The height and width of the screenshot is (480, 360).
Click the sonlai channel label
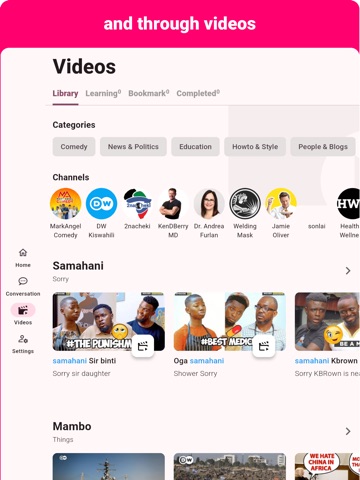[317, 226]
